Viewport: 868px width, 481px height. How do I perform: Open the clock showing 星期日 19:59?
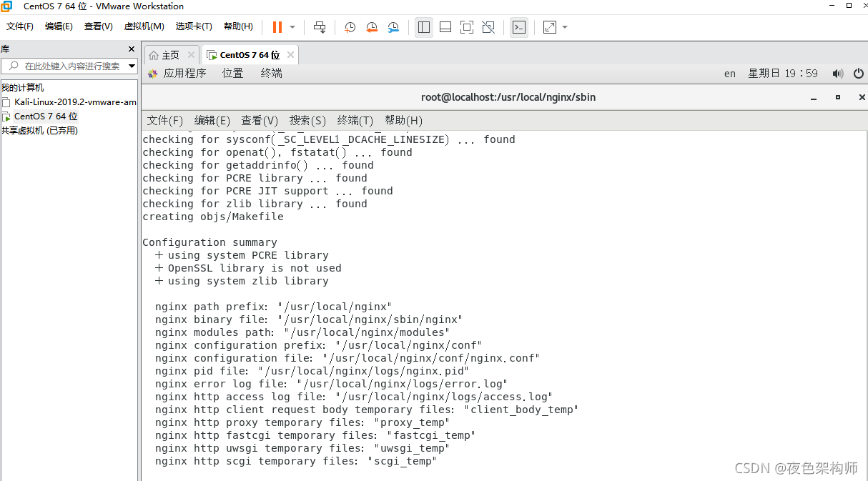[x=783, y=73]
